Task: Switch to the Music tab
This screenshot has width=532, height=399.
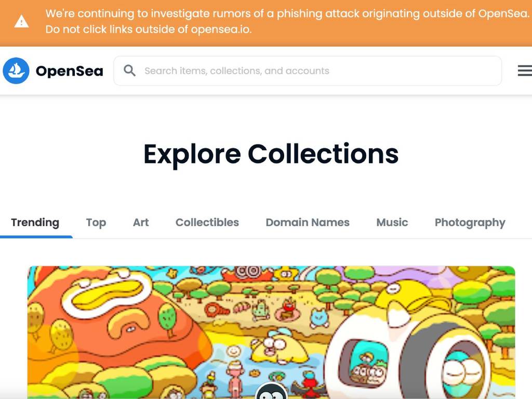Action: tap(392, 222)
